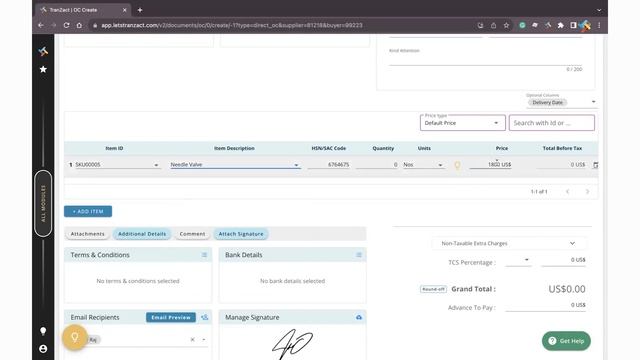Viewport: 640px width, 360px height.
Task: Open the All Modules sidebar panel
Action: point(43,203)
